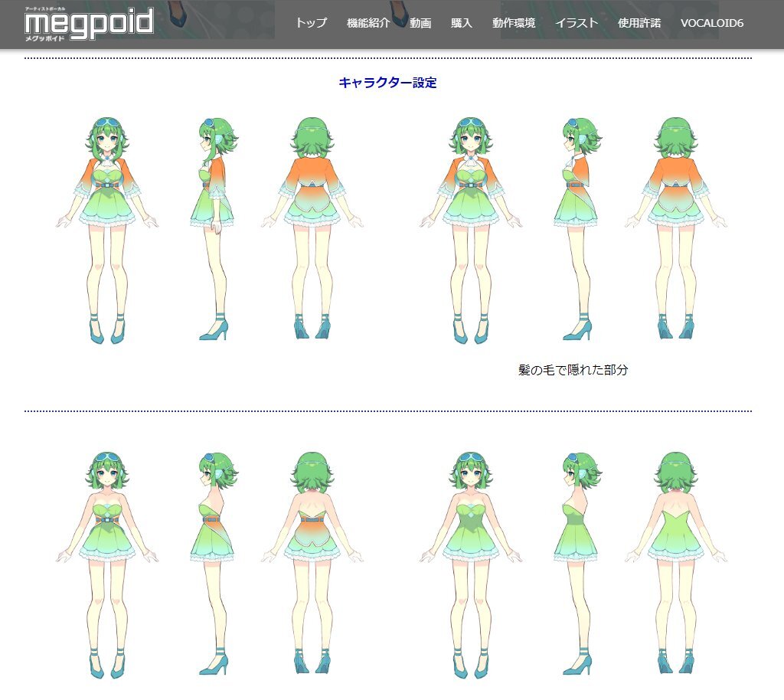784x700 pixels.
Task: Open the 使用許諾 link in navigation
Action: pos(639,23)
